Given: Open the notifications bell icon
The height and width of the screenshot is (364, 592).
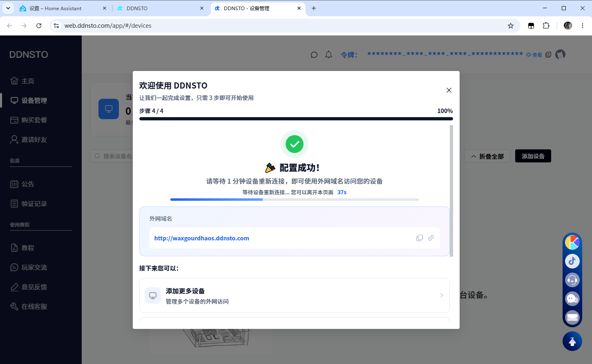Looking at the screenshot, I should pos(328,55).
